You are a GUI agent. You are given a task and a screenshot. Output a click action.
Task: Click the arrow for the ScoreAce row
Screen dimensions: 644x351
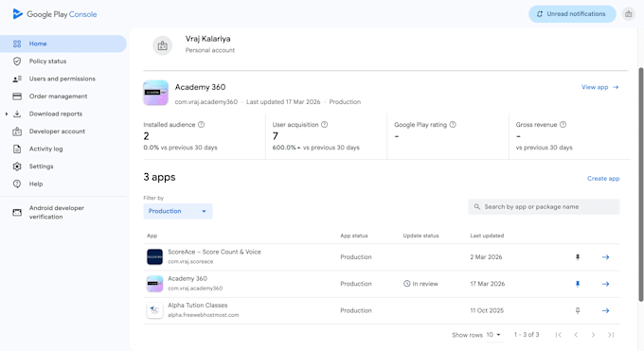605,257
